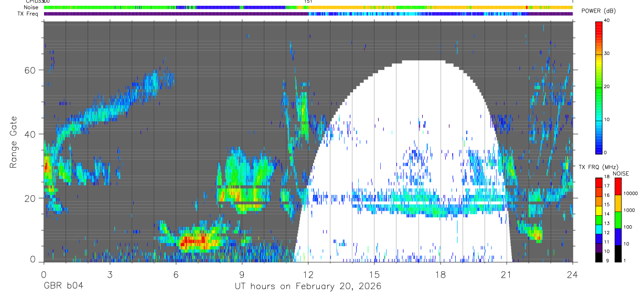Click the blue 10–100 swatch in NOISE legend

[618, 237]
